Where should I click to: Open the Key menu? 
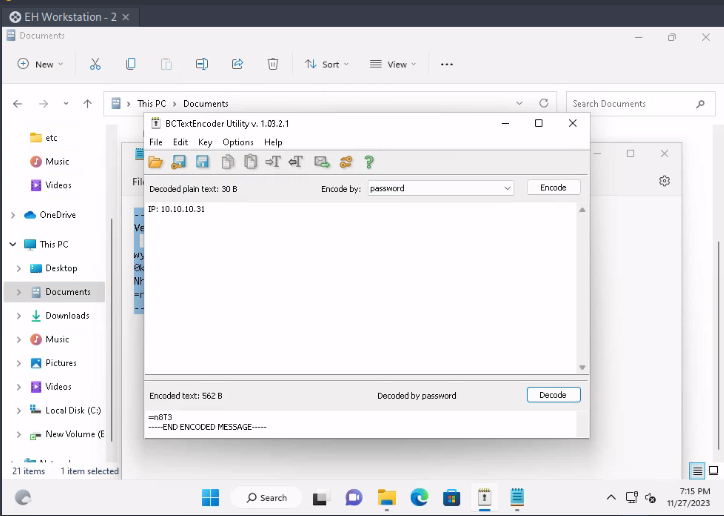pos(205,142)
